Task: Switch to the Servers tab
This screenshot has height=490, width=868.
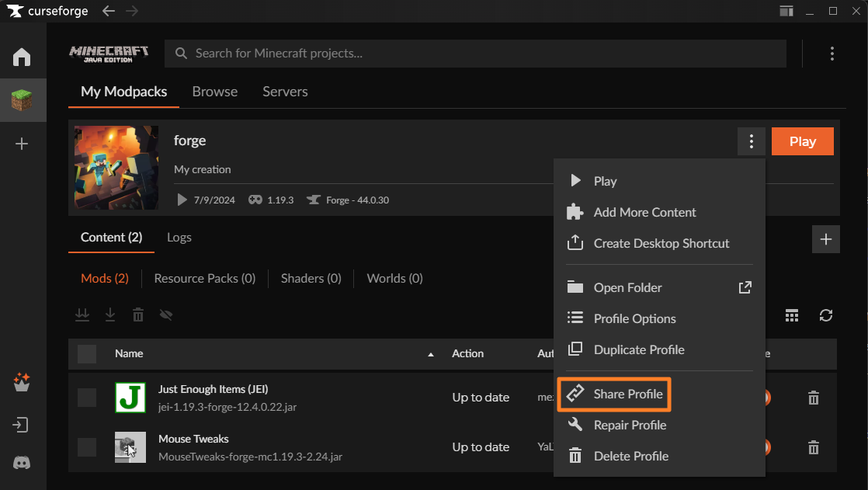Action: (x=285, y=92)
